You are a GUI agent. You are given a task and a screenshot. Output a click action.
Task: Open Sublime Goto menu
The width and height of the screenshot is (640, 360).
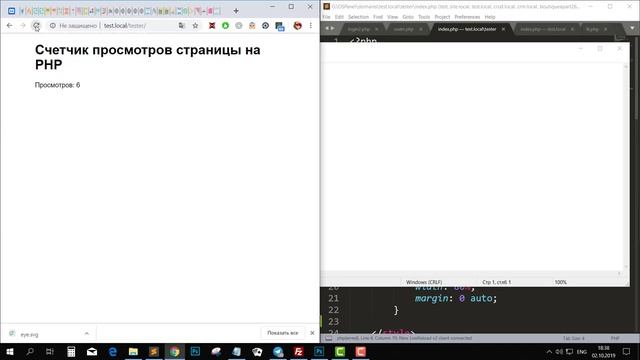(x=408, y=17)
